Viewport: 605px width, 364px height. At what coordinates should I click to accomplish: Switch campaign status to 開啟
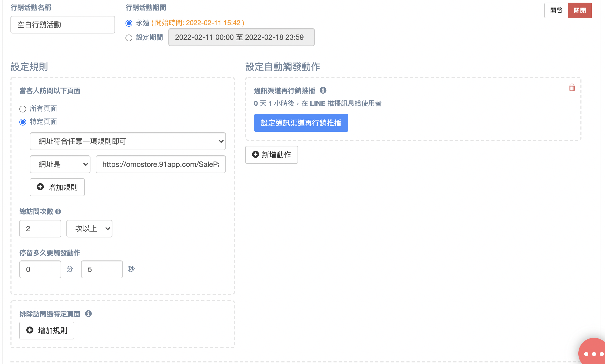[556, 10]
